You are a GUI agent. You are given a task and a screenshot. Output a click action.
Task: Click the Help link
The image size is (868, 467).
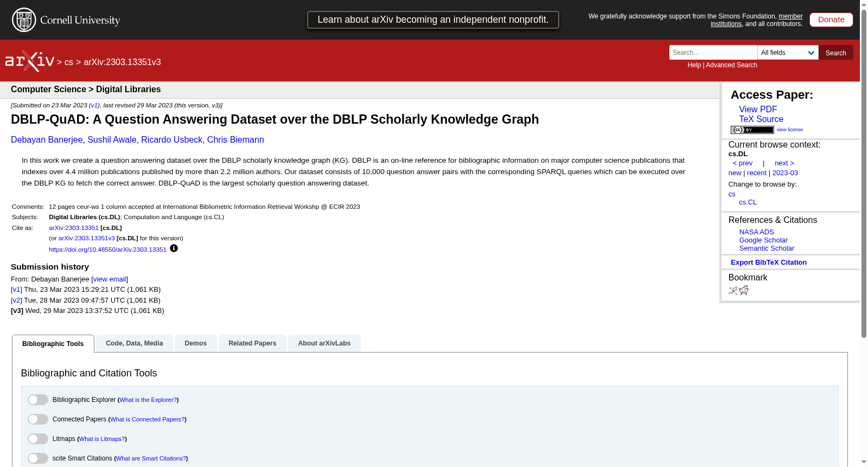tap(694, 65)
